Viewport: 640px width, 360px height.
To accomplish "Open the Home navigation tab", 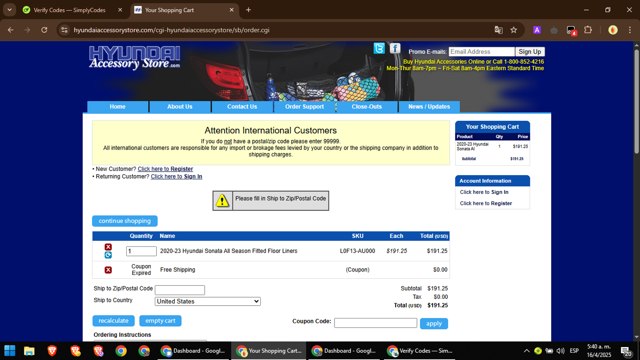I will pos(118,107).
